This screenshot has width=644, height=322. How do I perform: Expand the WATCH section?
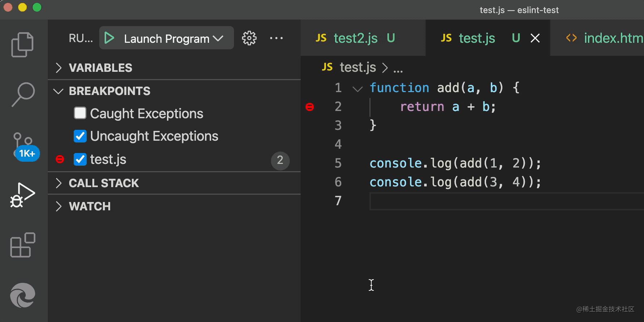point(89,206)
